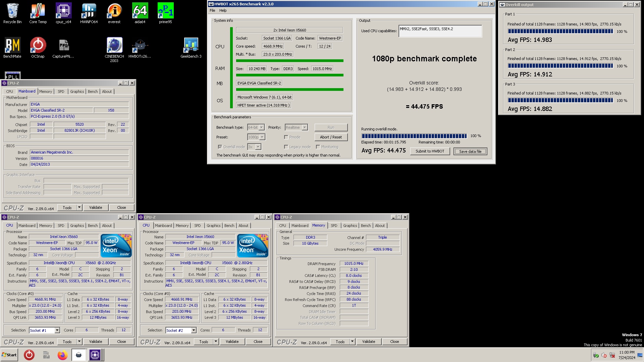
Task: Enable the Pmode checkbox
Action: click(x=286, y=137)
